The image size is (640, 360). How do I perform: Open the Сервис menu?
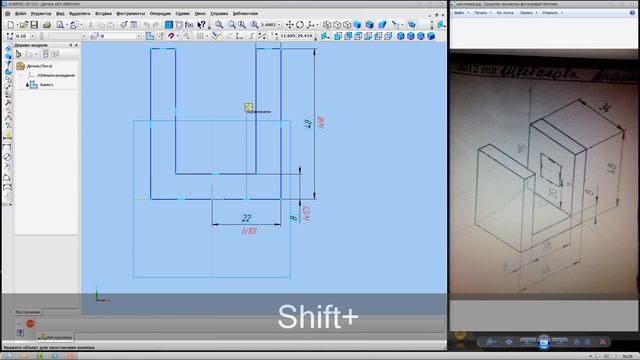[x=182, y=13]
